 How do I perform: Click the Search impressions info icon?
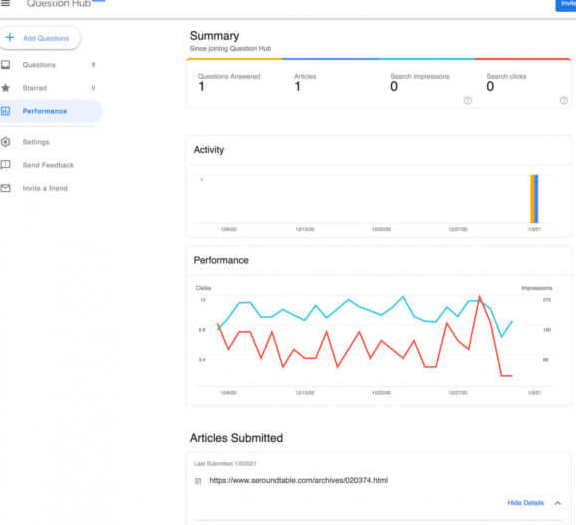(467, 100)
